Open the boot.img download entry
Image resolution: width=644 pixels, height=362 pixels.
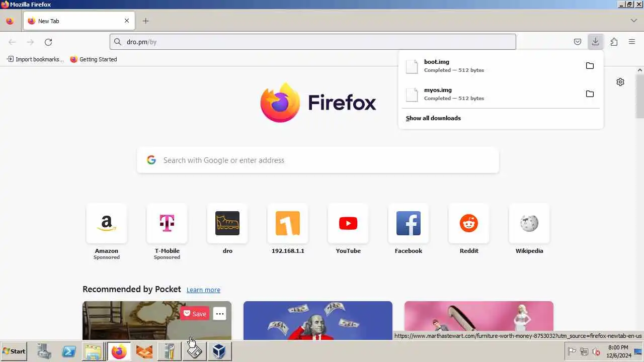(491, 66)
